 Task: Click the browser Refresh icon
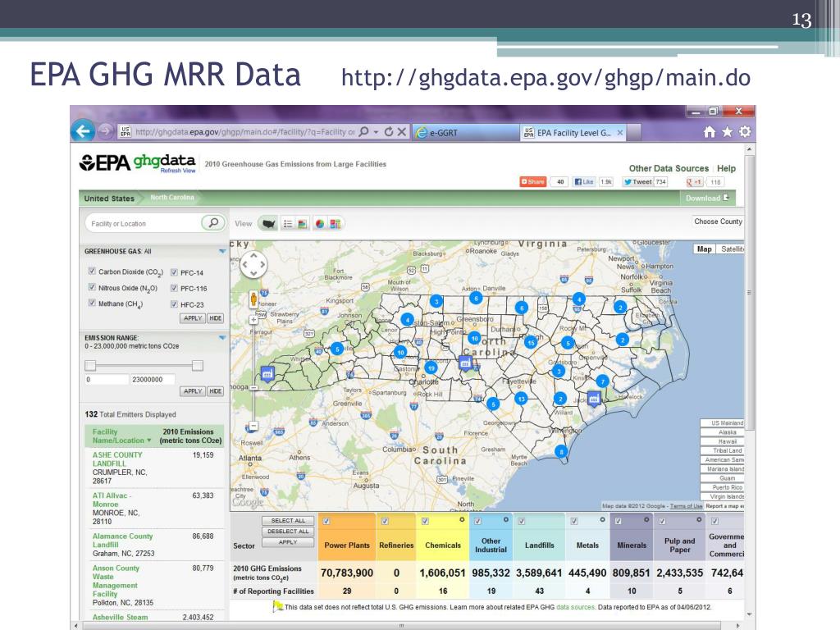click(x=389, y=132)
